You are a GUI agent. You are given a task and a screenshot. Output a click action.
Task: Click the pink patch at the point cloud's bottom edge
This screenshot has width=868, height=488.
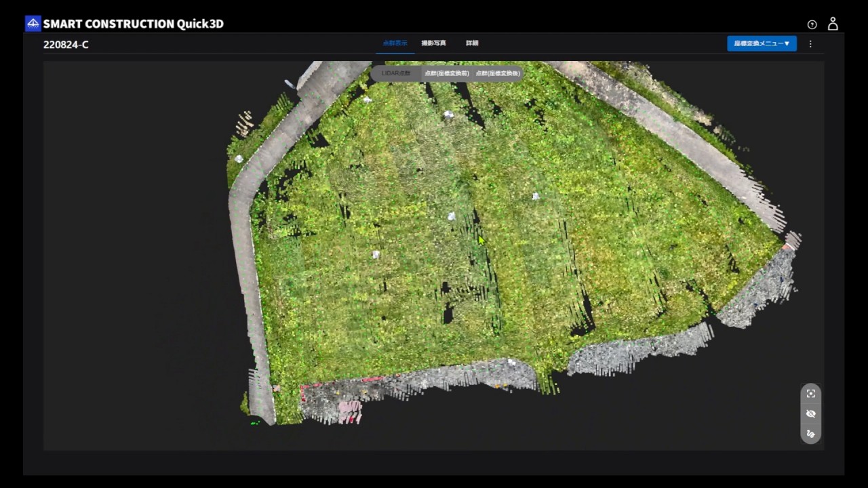pyautogui.click(x=349, y=409)
